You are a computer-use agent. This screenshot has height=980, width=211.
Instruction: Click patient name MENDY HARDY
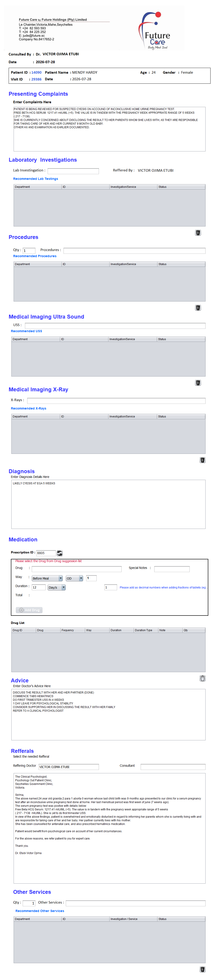[x=85, y=72]
